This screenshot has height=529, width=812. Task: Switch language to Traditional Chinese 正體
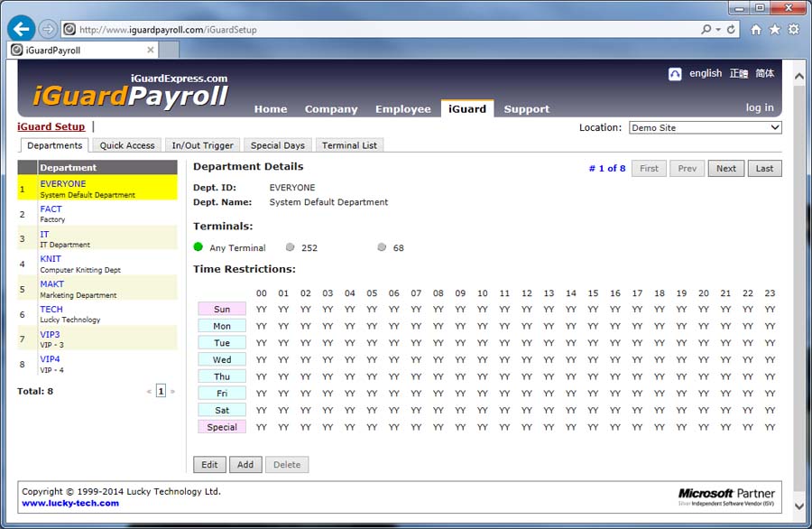[x=738, y=74]
